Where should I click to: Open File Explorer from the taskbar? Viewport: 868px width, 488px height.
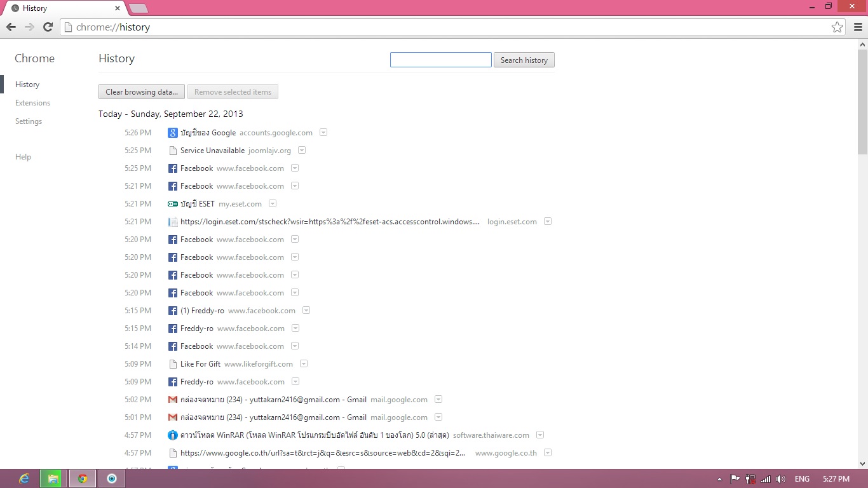coord(53,478)
